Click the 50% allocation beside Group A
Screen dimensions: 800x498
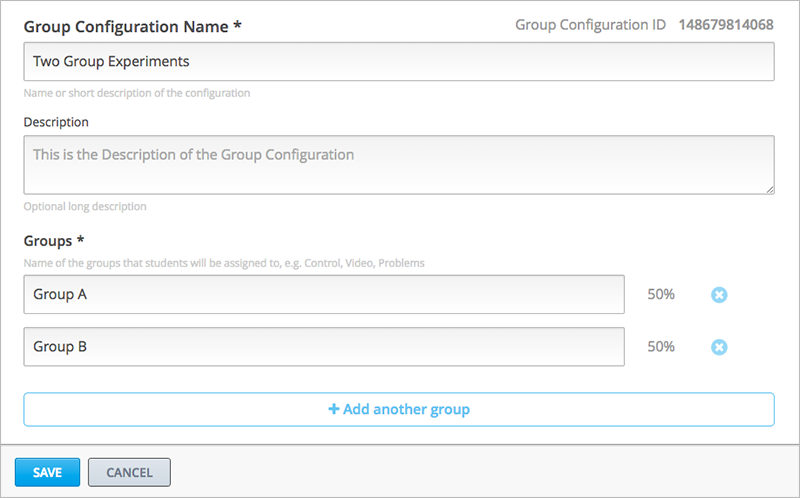(661, 295)
